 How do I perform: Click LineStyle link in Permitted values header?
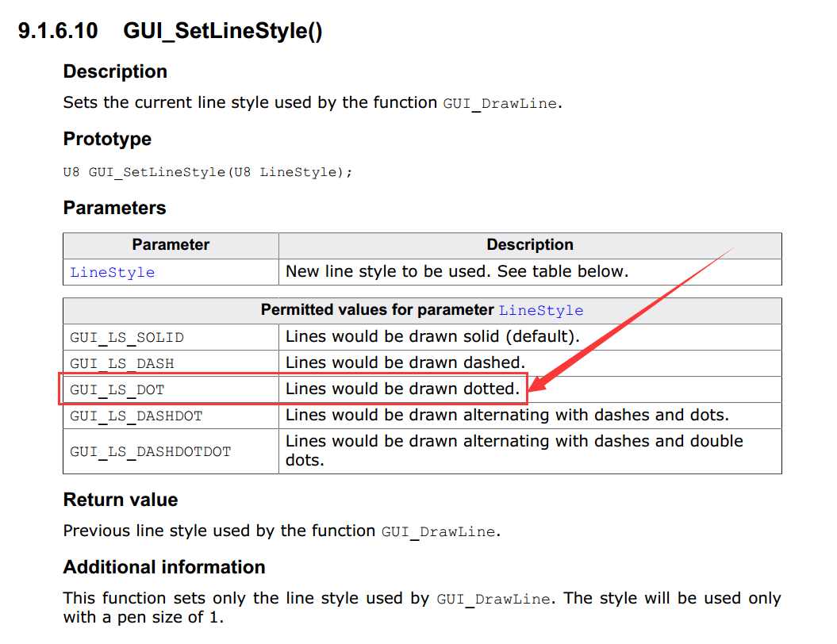(540, 310)
